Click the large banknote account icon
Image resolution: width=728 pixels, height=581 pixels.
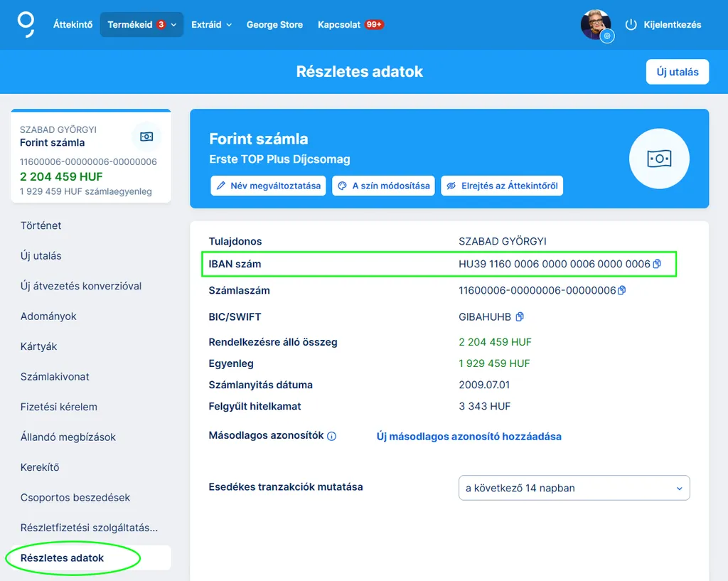pos(659,158)
